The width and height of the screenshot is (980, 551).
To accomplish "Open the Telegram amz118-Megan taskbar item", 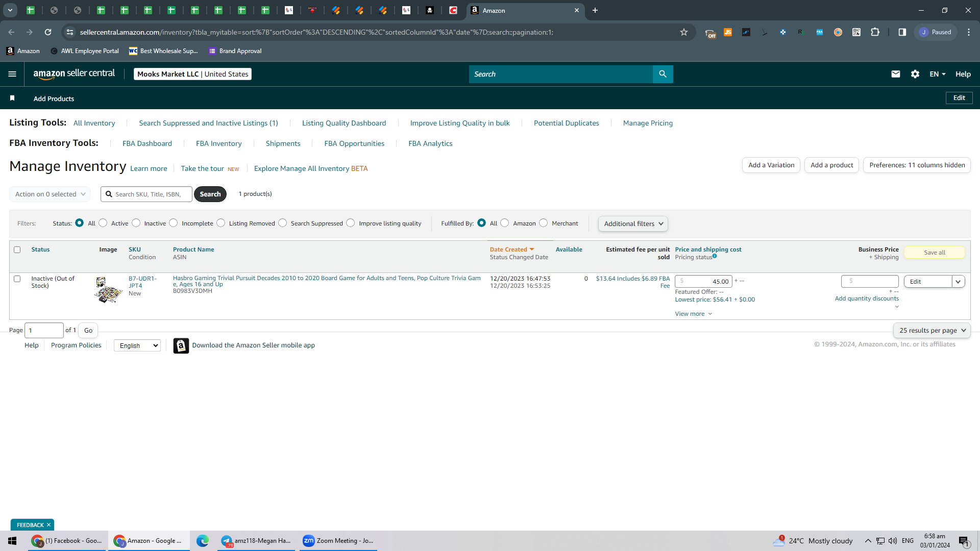I will click(256, 541).
